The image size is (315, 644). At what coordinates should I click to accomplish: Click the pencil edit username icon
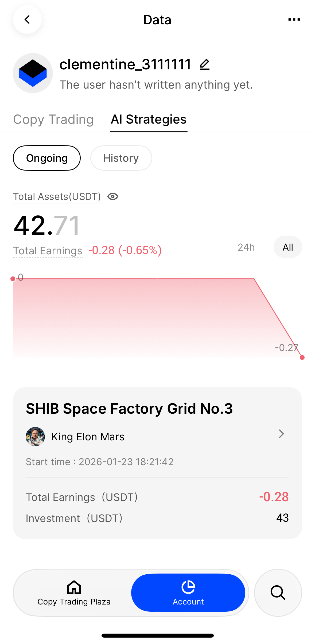coord(205,65)
